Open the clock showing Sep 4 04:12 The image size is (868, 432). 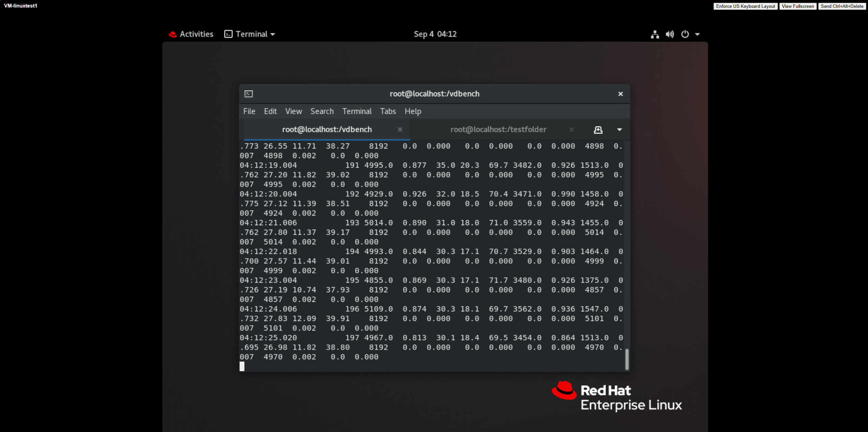point(435,34)
